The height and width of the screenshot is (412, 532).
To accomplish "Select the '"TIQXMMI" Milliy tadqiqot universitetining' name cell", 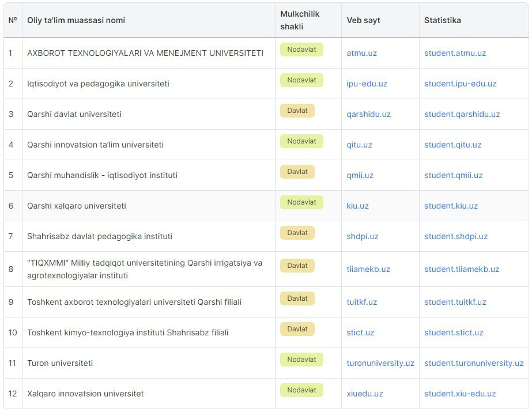I will (149, 269).
